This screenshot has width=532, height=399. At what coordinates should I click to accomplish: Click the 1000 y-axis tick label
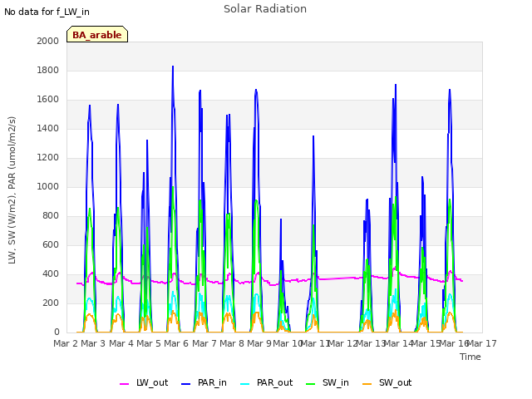pyautogui.click(x=48, y=186)
